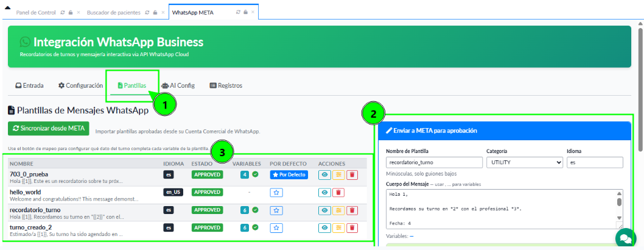Click the VARIABLES column header
644x250 pixels.
[247, 163]
